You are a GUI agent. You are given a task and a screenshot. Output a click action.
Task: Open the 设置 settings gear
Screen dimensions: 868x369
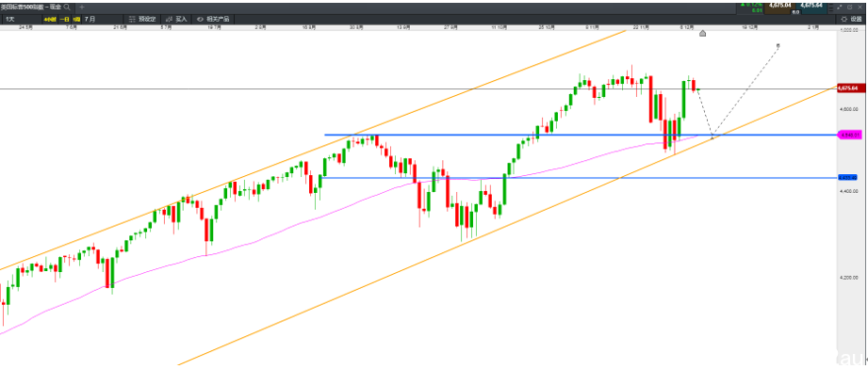click(851, 19)
